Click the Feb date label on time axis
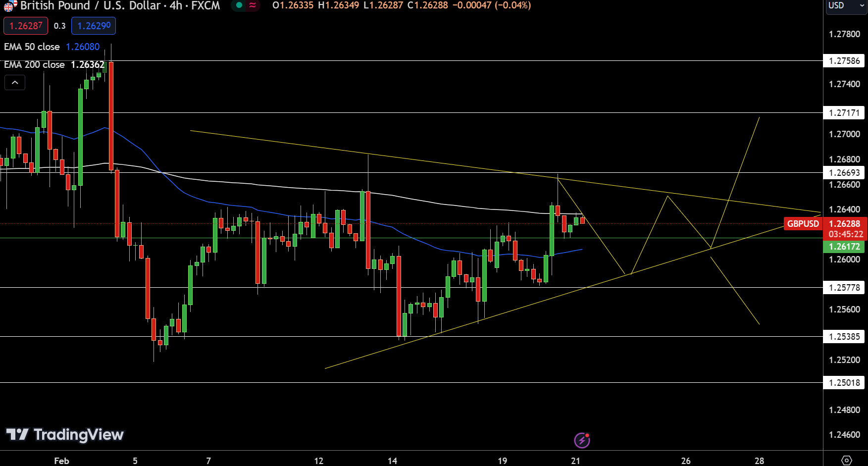The image size is (868, 466). pos(61,461)
